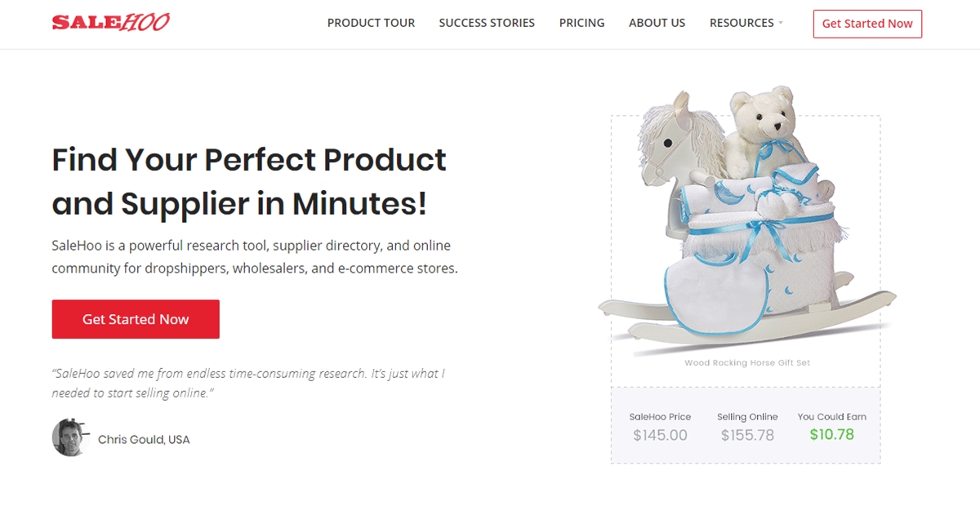Click the testimonial quote text
This screenshot has width=980, height=528.
pos(248,383)
